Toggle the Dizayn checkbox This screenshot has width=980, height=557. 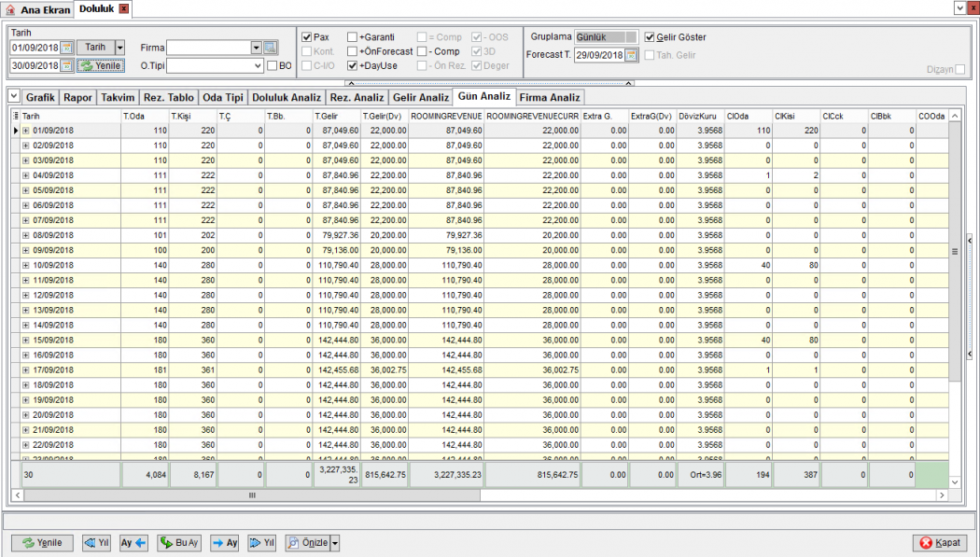(x=960, y=69)
